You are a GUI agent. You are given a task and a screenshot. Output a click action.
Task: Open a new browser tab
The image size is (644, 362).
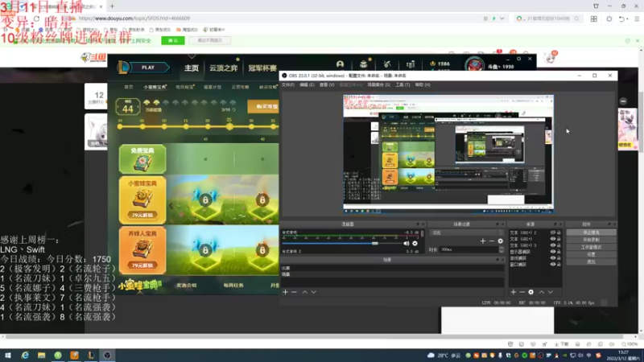point(112,6)
